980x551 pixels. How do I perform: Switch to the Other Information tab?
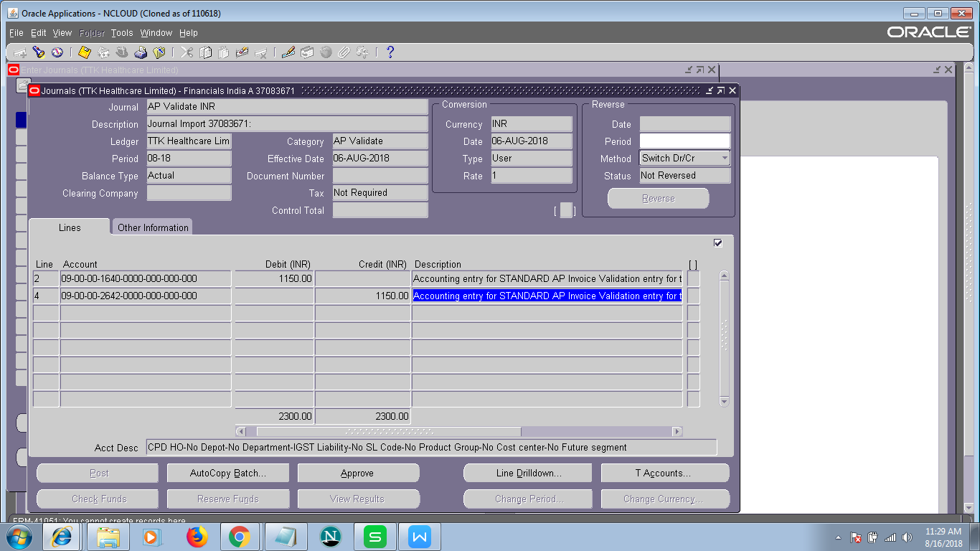(153, 227)
